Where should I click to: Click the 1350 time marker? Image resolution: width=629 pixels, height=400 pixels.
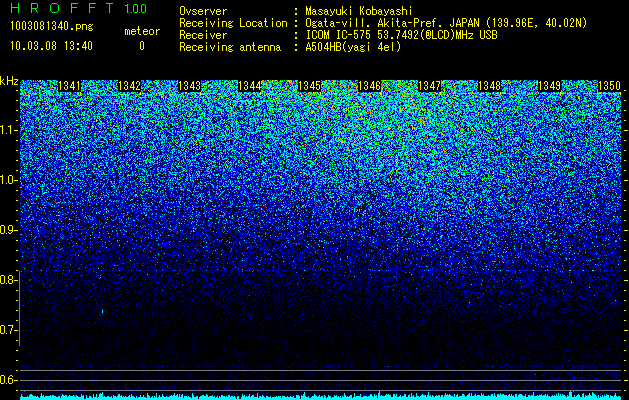(609, 86)
